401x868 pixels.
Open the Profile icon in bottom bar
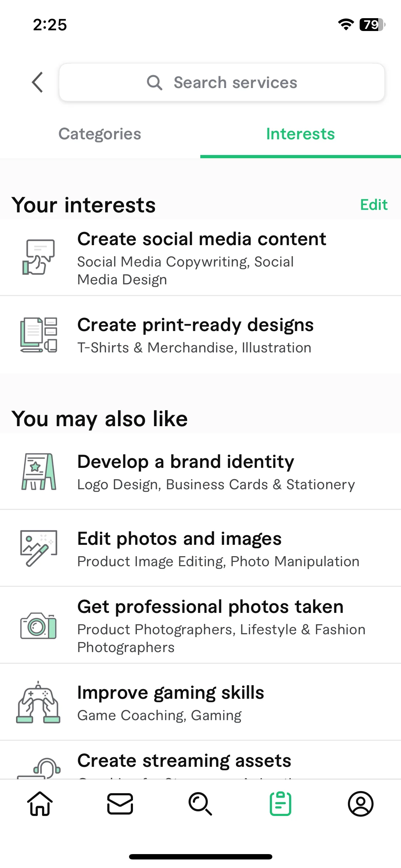point(361,804)
